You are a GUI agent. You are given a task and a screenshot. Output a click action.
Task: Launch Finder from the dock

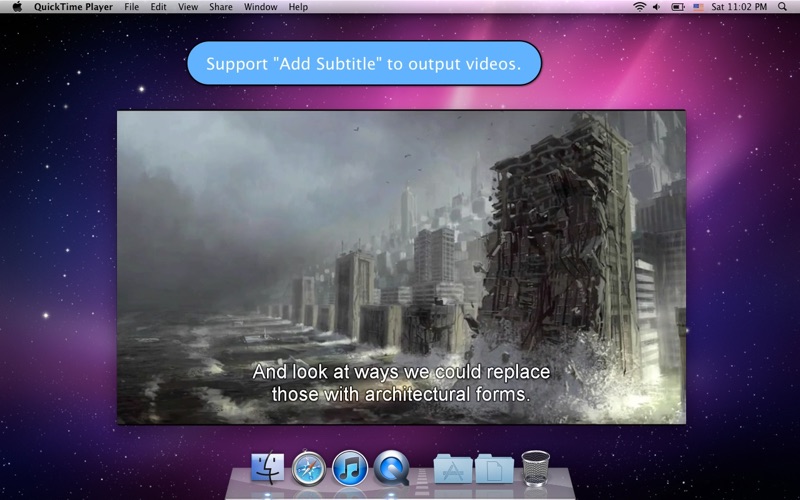click(267, 467)
